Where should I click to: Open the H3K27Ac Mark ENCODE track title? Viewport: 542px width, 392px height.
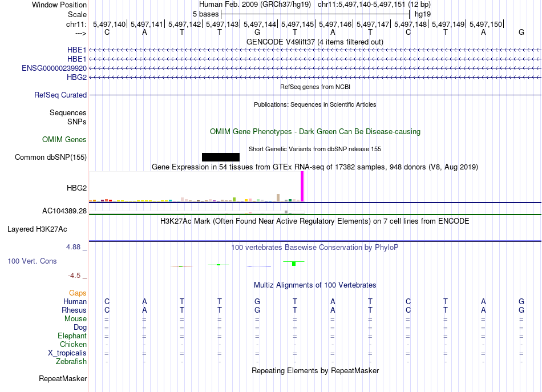pyautogui.click(x=315, y=221)
